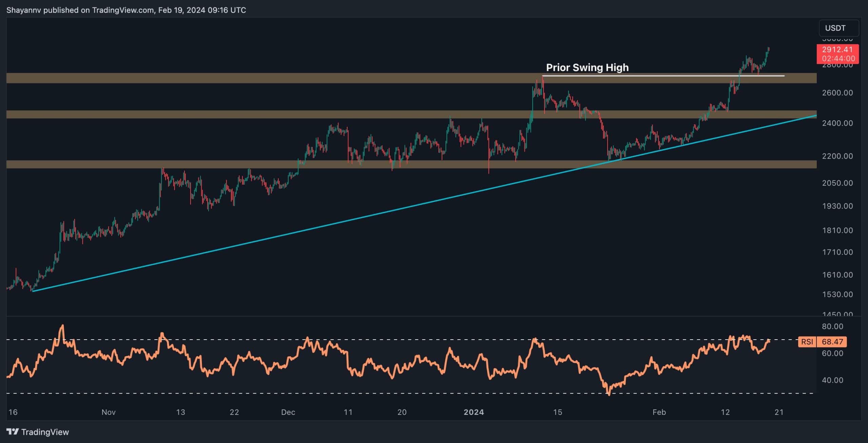Click the '15' date axis label

pyautogui.click(x=557, y=412)
